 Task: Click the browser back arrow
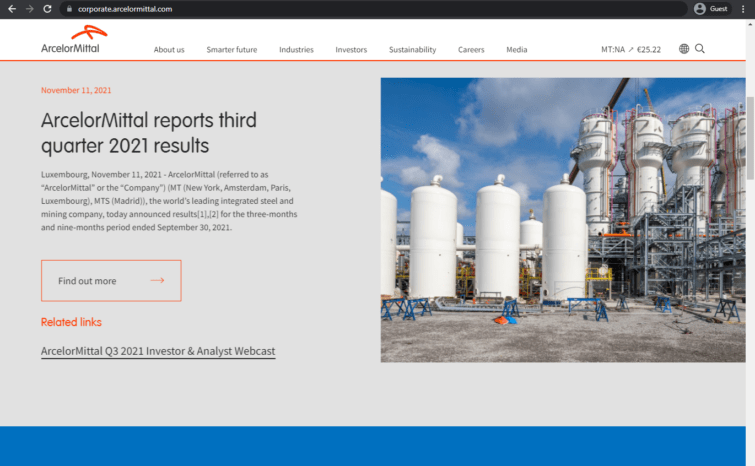coord(12,9)
